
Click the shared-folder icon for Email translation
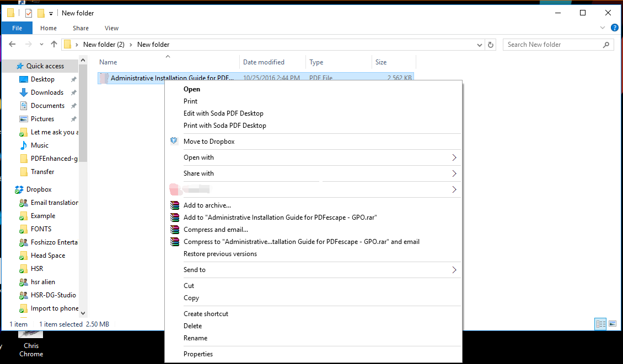[24, 203]
